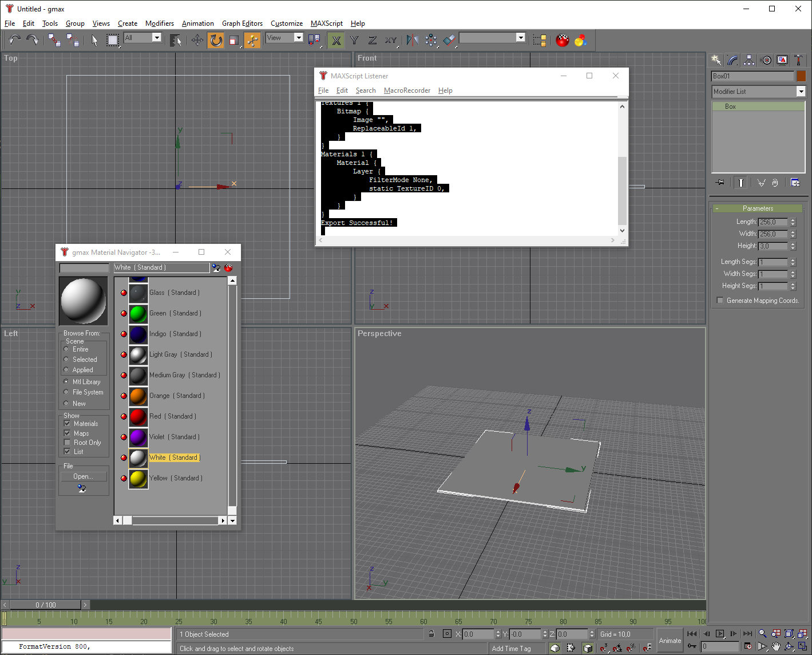The width and height of the screenshot is (812, 655).
Task: Select the Entire scene radio button
Action: 66,349
